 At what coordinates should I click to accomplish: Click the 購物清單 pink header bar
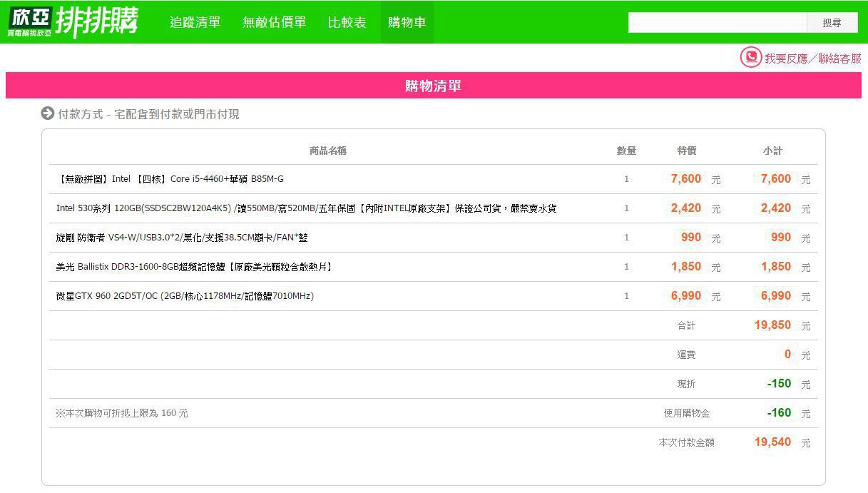tap(434, 86)
